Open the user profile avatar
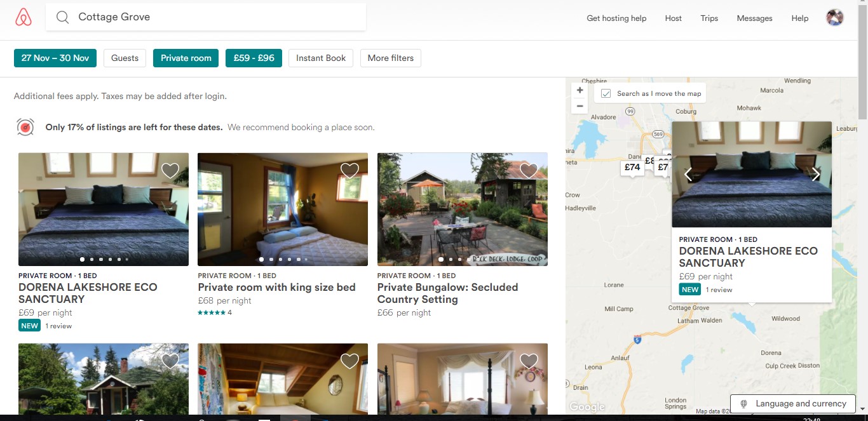Screen dimensions: 868x421 pos(834,18)
